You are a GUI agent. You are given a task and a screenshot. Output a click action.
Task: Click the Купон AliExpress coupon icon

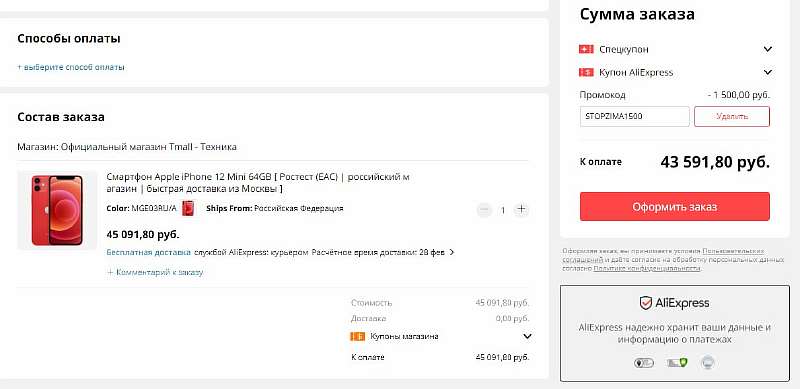(x=586, y=72)
